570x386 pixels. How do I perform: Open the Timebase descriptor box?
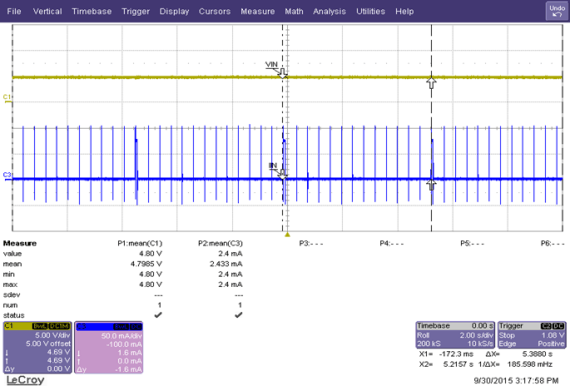pos(455,334)
